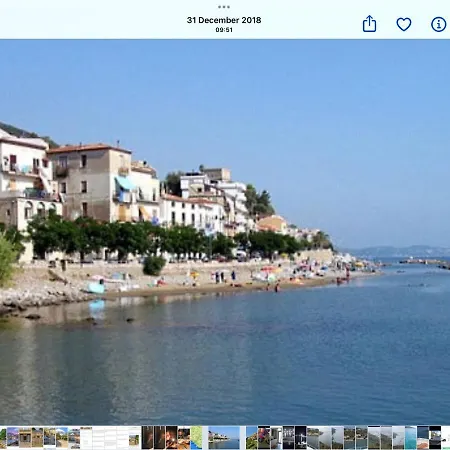Tap the 09:51 time label under the date
This screenshot has height=450, width=450.
point(224,30)
